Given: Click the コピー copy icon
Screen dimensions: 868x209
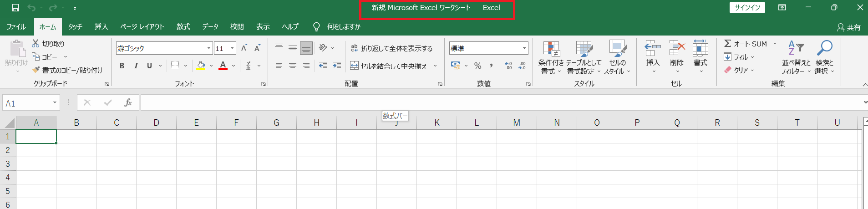Looking at the screenshot, I should pos(36,57).
